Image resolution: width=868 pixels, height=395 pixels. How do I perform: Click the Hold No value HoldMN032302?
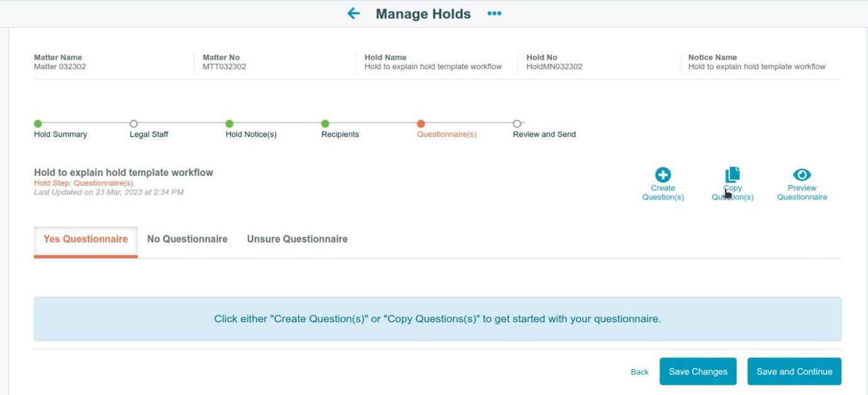pos(554,67)
